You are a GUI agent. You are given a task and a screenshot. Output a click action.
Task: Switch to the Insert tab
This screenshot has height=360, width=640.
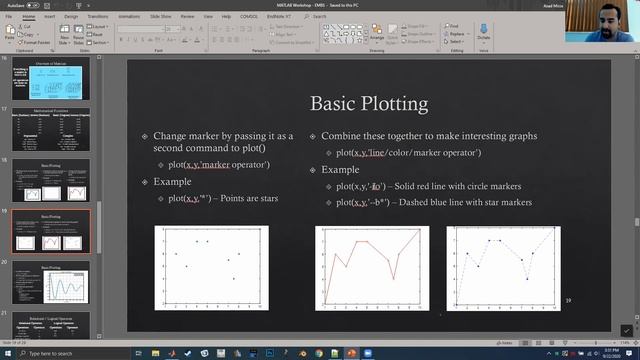49,16
